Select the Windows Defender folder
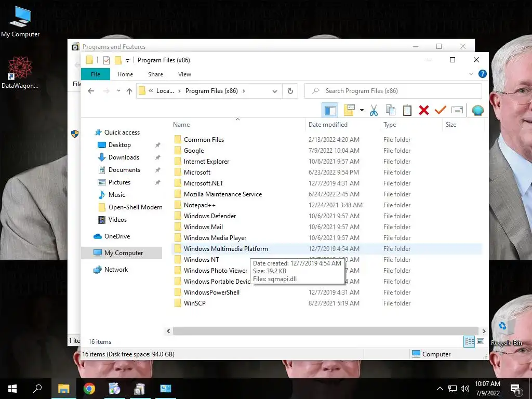532x399 pixels. (210, 216)
